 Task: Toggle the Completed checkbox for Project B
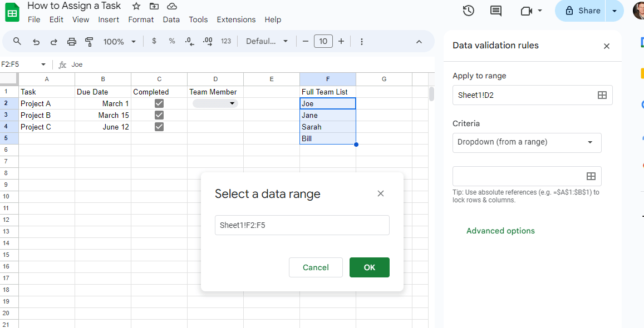tap(159, 115)
